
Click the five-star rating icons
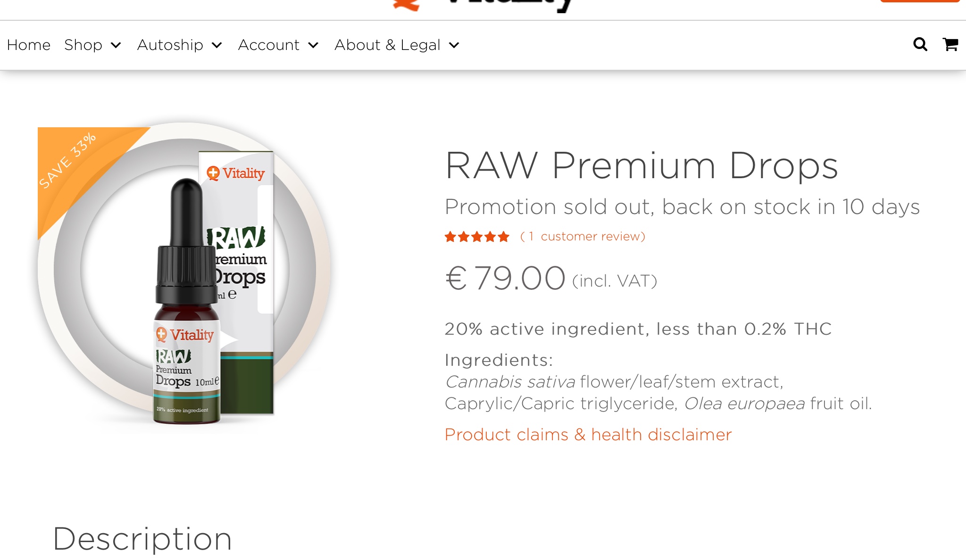coord(477,237)
